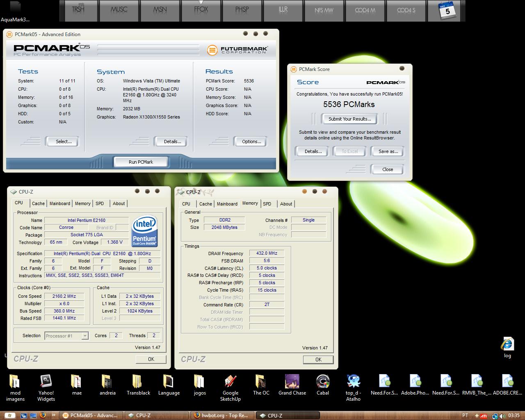Switch to Mainboard tab in left CPU-Z
Screen dimensions: 525x420
click(x=60, y=203)
